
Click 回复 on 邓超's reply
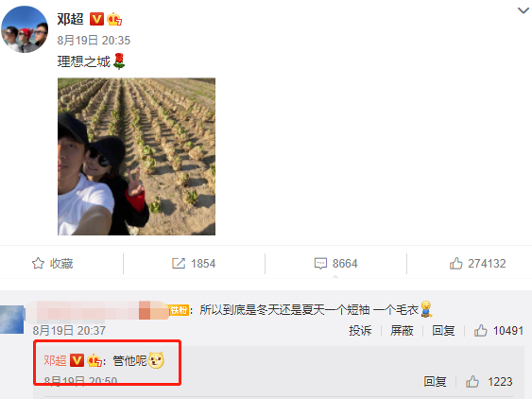point(435,382)
